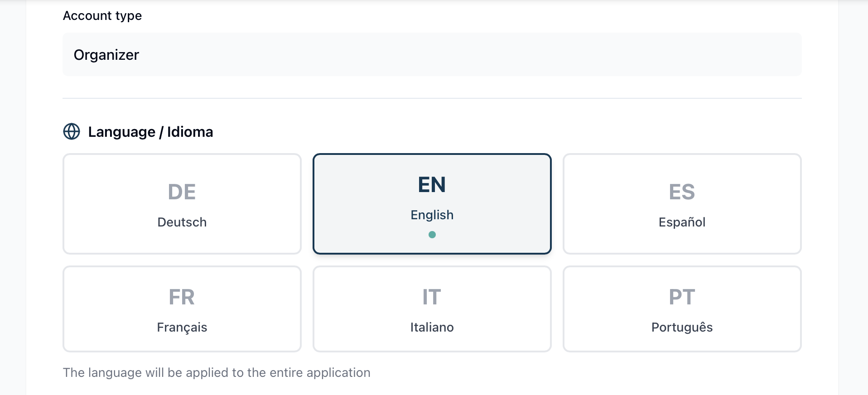Screen dimensions: 868x395
Task: Click the ES abbreviation on the Español card
Action: [x=681, y=191]
